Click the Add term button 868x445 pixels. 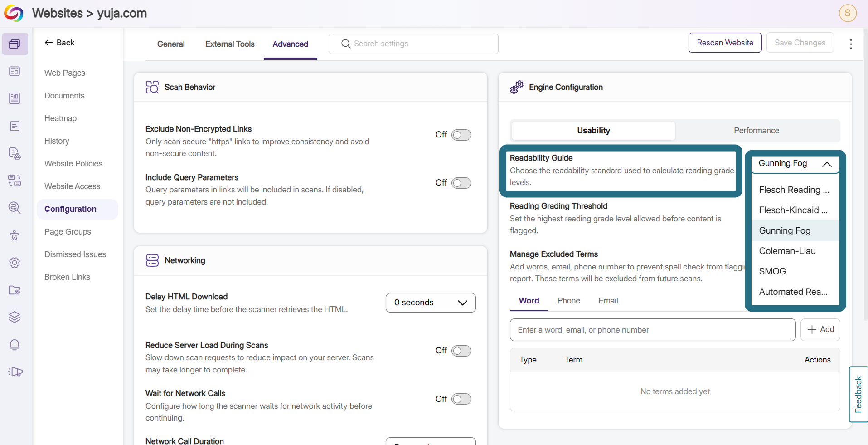pyautogui.click(x=820, y=329)
